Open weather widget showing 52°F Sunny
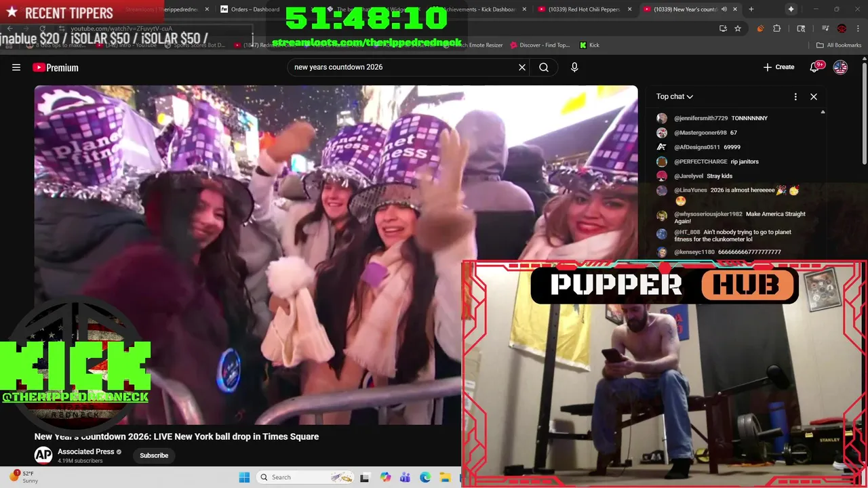This screenshot has width=868, height=488. point(24,477)
